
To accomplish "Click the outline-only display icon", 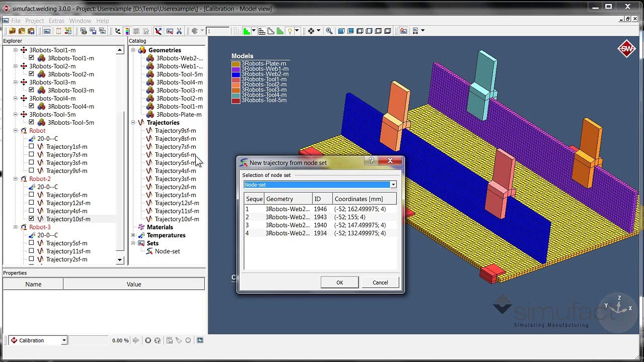I will click(x=271, y=31).
